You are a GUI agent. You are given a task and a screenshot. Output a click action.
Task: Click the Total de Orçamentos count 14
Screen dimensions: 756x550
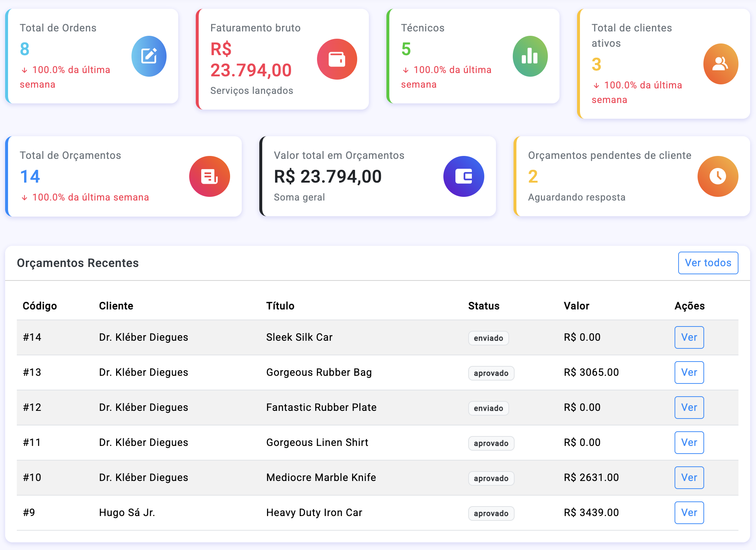point(30,176)
